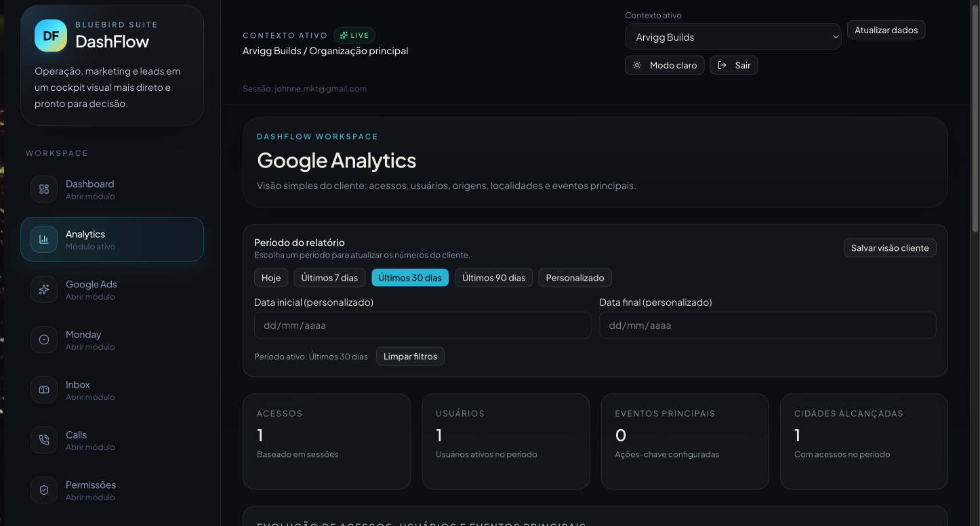
Task: Click the Permissões shield icon
Action: [x=44, y=490]
